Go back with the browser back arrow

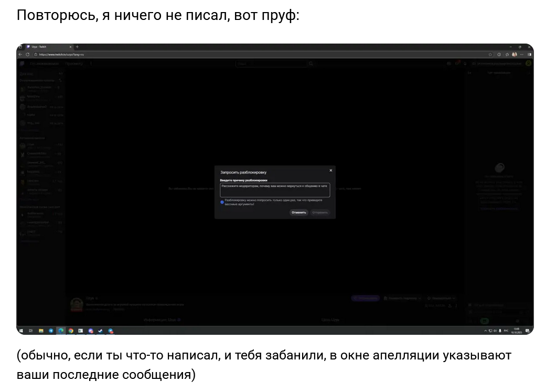point(20,55)
